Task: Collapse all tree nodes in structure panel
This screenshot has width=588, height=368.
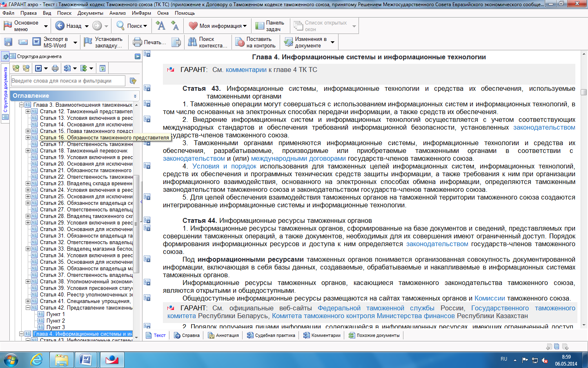Action: pyautogui.click(x=26, y=68)
